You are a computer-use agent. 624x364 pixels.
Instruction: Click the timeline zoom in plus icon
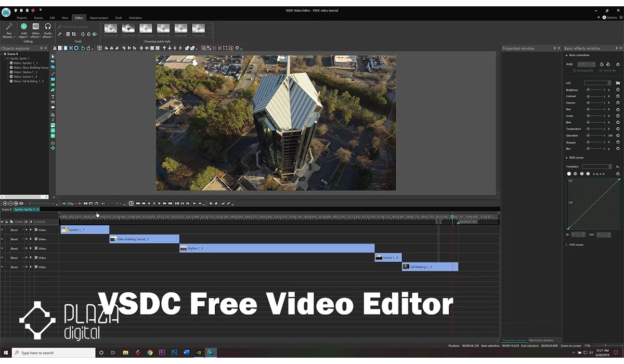(5, 203)
